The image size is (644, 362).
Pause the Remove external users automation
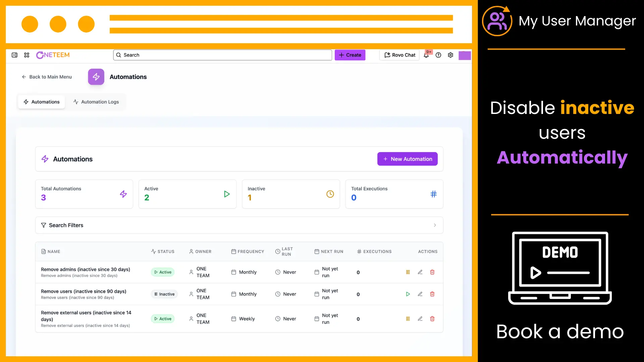(x=408, y=319)
